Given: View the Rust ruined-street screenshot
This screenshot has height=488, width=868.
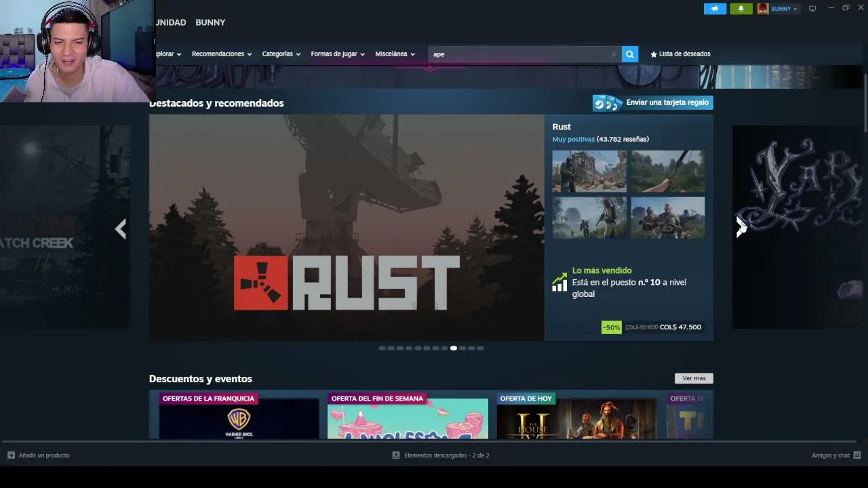Looking at the screenshot, I should coord(589,171).
